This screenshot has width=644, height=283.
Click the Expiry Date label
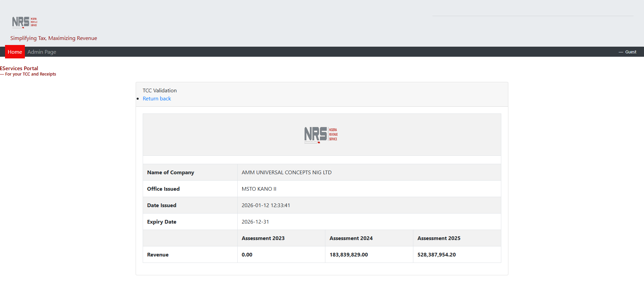[162, 222]
